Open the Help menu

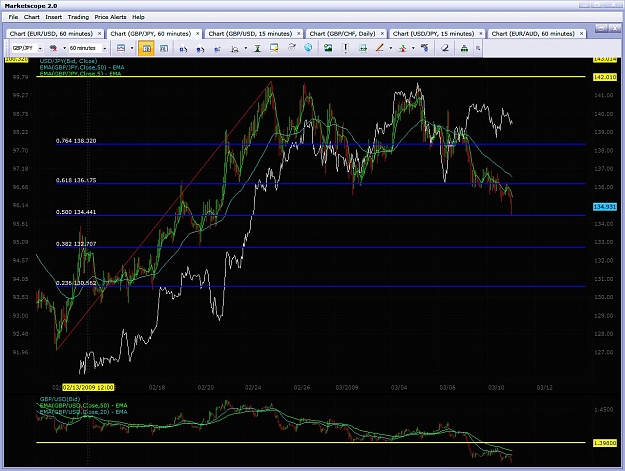[x=138, y=17]
